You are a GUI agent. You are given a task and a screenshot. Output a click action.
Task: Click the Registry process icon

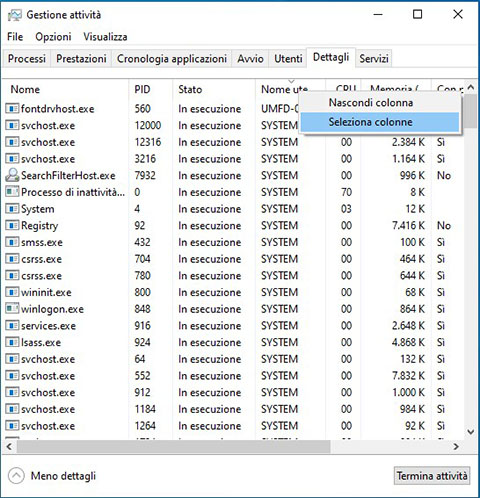point(12,225)
